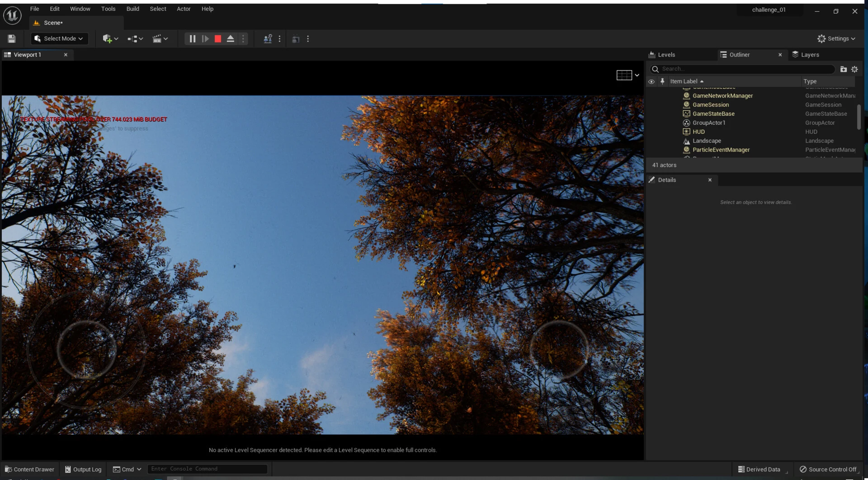Toggle the Outliner pin column header
This screenshot has width=868, height=480.
(662, 81)
